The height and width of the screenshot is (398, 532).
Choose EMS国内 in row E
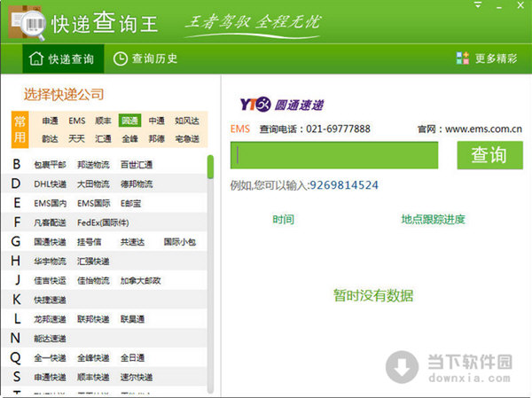pyautogui.click(x=51, y=204)
